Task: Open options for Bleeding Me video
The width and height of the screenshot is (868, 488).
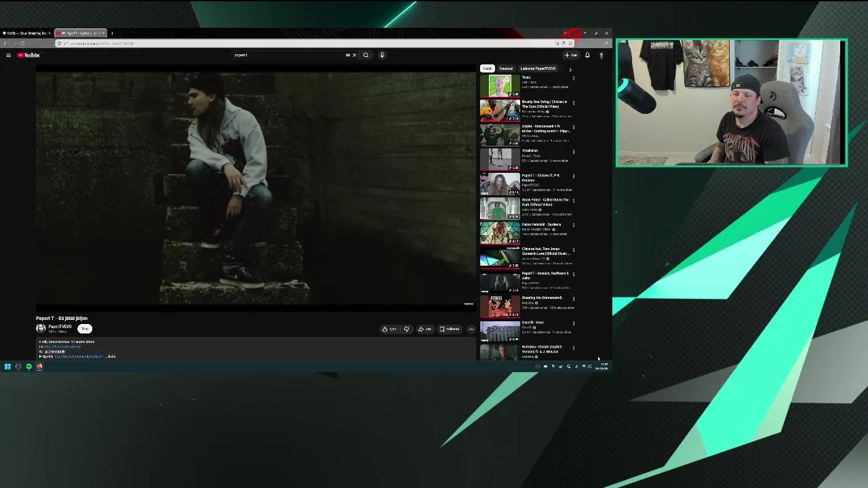Action: point(574,299)
